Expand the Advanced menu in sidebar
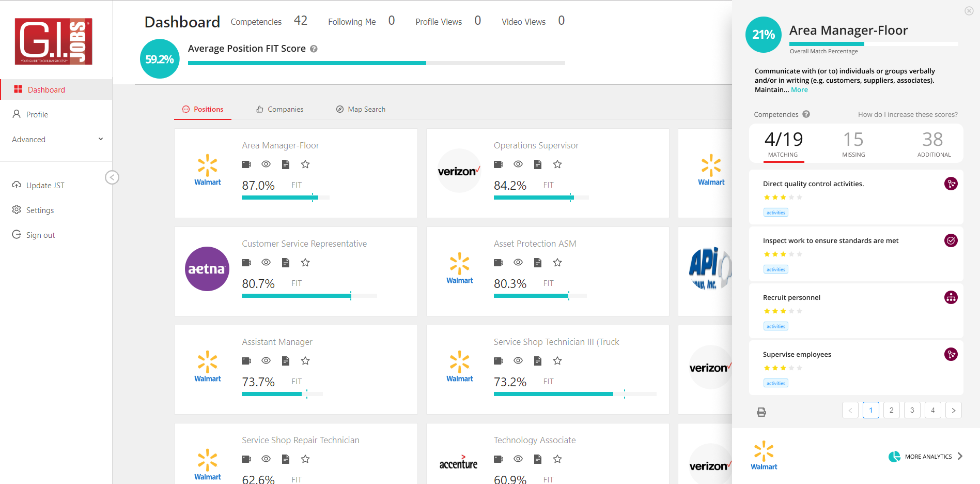980x484 pixels. coord(56,140)
